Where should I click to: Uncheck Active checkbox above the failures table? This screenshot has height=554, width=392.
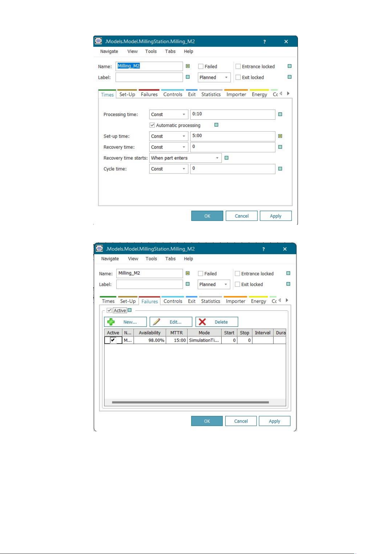pyautogui.click(x=109, y=310)
